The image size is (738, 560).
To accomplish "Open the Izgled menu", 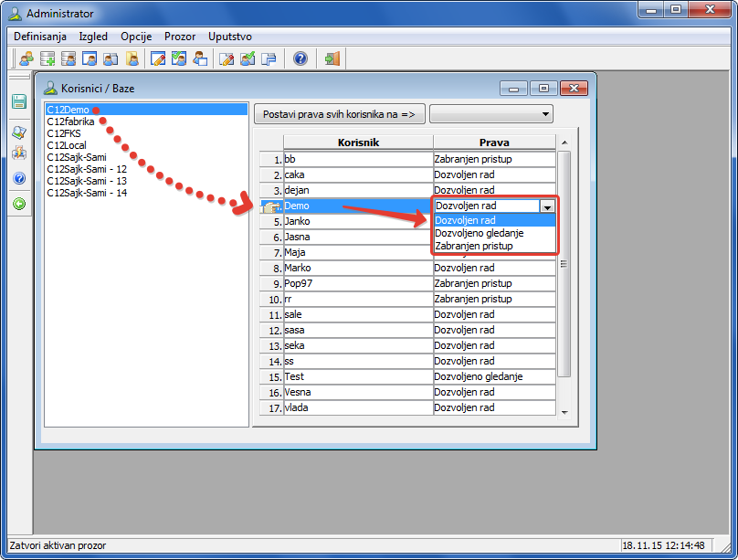I will (x=93, y=37).
